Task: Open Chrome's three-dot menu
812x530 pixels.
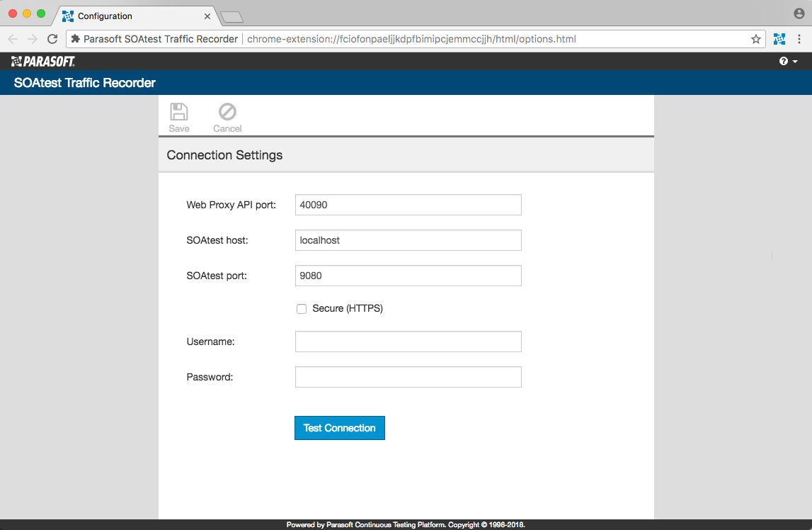Action: coord(799,39)
